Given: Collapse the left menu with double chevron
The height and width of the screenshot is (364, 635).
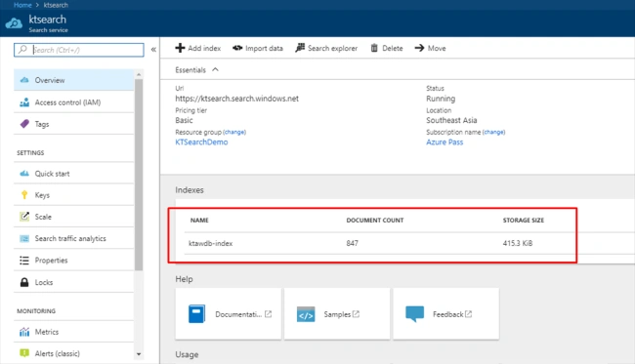Looking at the screenshot, I should [153, 50].
